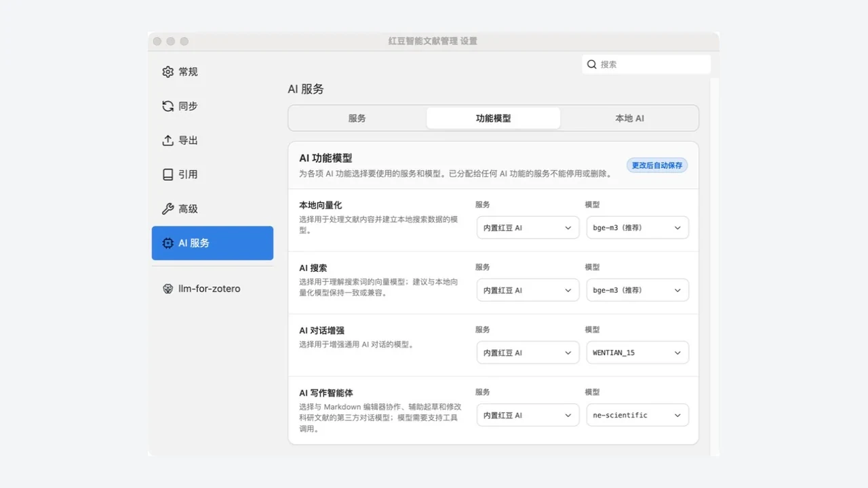This screenshot has width=868, height=488.
Task: Click the AI 服务 page title
Action: (x=306, y=89)
